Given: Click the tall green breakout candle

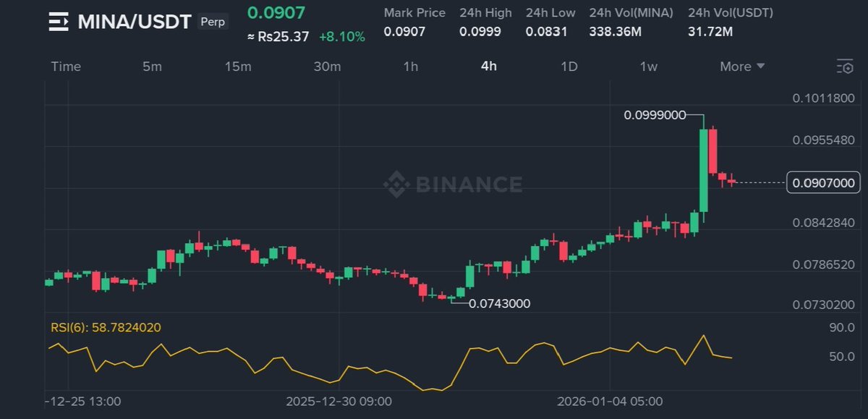Looking at the screenshot, I should (x=703, y=170).
